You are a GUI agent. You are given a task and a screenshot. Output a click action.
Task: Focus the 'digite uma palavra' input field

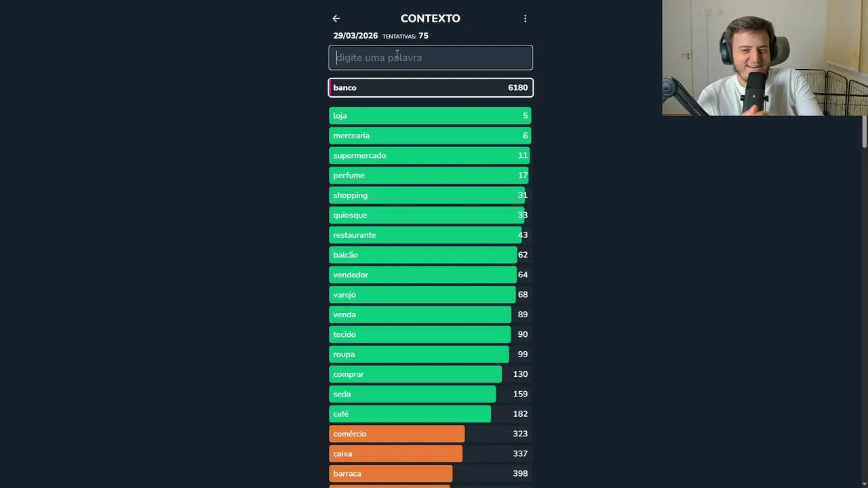coord(431,58)
